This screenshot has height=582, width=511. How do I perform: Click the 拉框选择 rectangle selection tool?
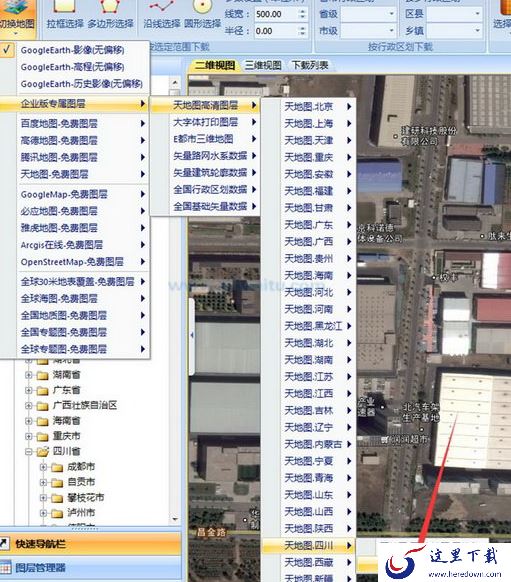[x=65, y=15]
